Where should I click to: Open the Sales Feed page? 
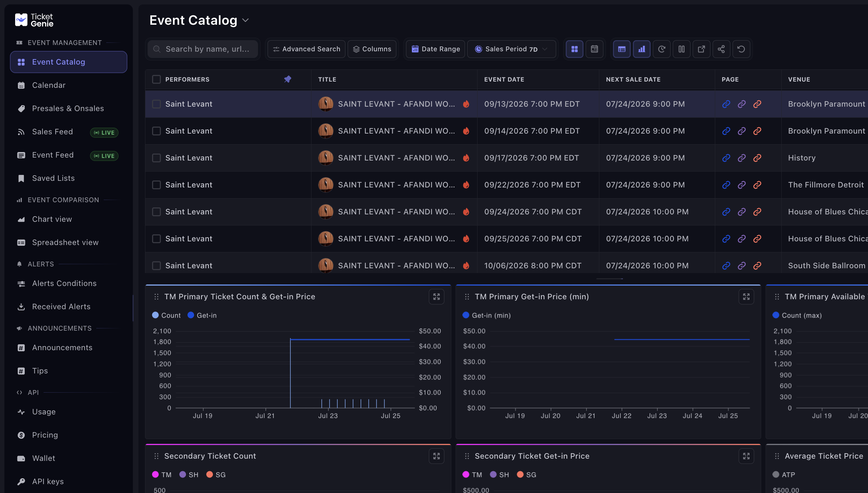[x=69, y=132]
